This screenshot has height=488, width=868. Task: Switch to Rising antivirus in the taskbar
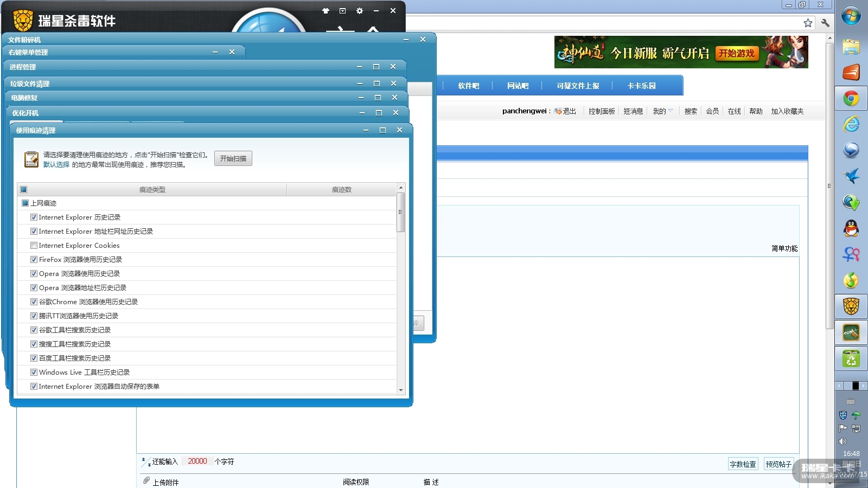851,306
